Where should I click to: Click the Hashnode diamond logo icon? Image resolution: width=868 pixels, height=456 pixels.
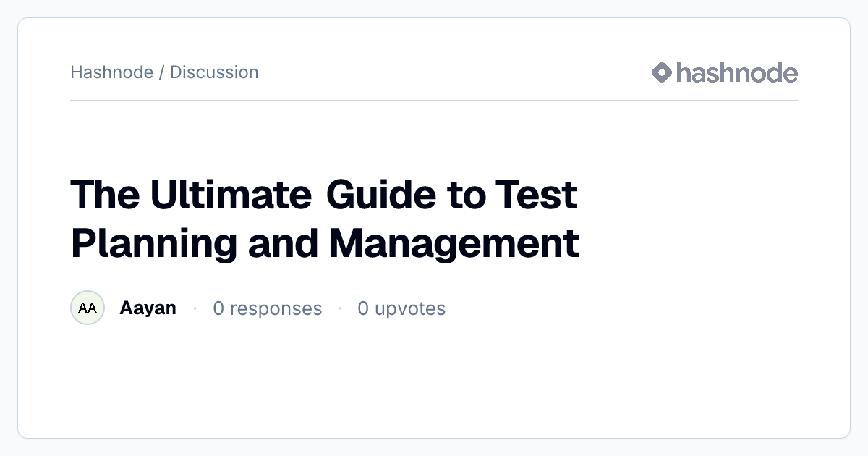point(662,72)
